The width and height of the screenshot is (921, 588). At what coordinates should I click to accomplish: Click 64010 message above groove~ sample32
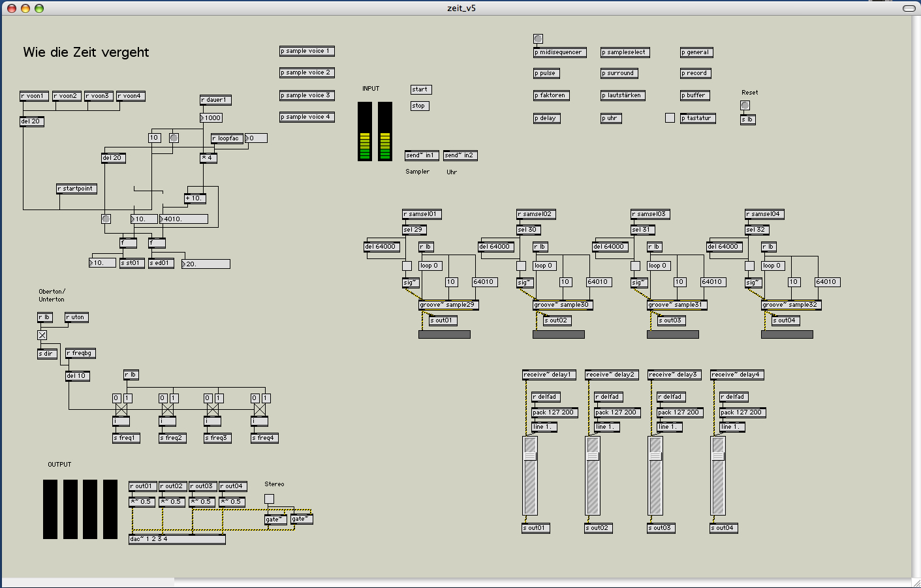[x=827, y=282]
